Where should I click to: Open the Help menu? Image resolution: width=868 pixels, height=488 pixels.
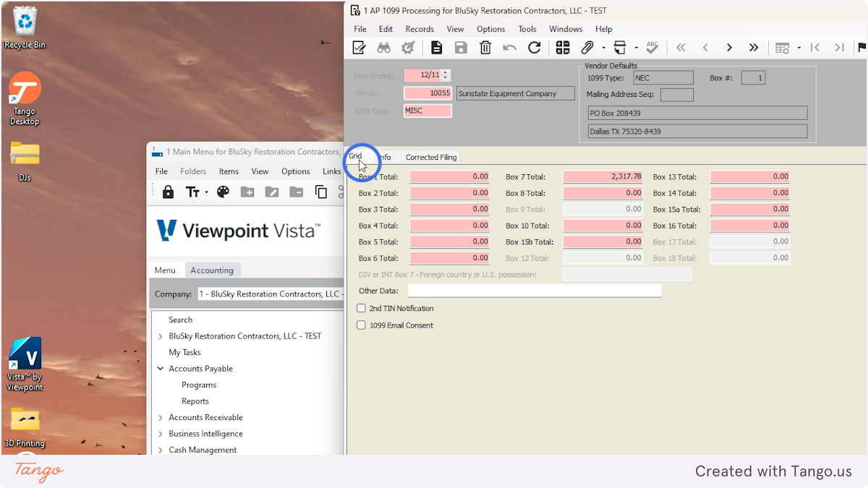(604, 29)
